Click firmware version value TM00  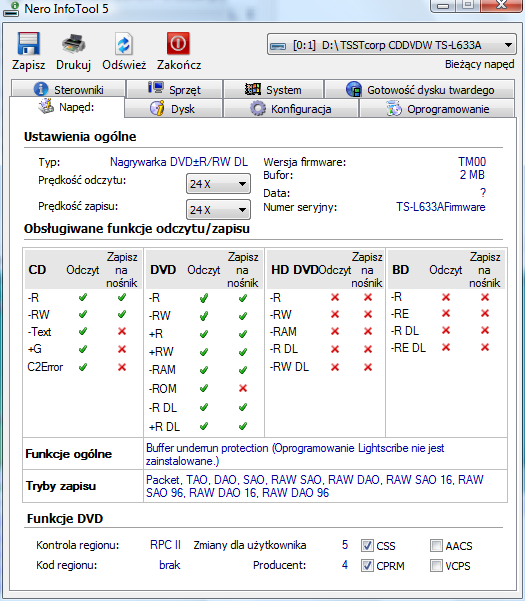pos(472,162)
